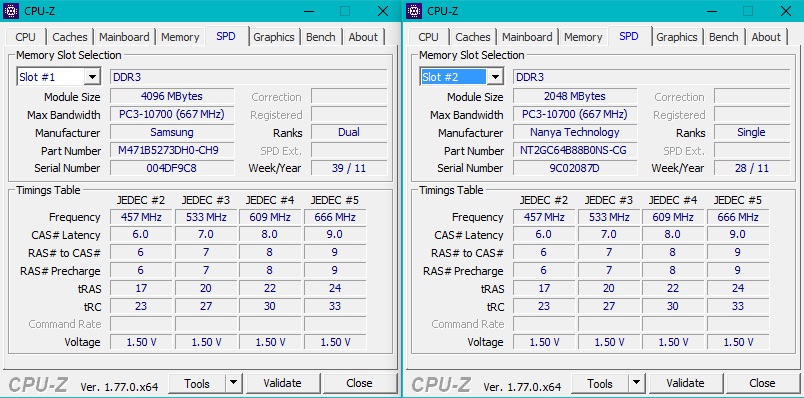Open Mainboard tab in the left window

pyautogui.click(x=124, y=37)
